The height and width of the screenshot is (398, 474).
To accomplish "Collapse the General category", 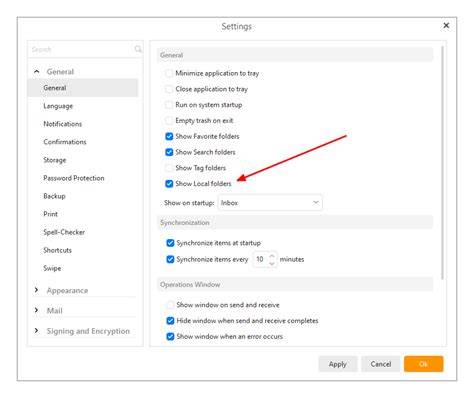I will pyautogui.click(x=37, y=71).
